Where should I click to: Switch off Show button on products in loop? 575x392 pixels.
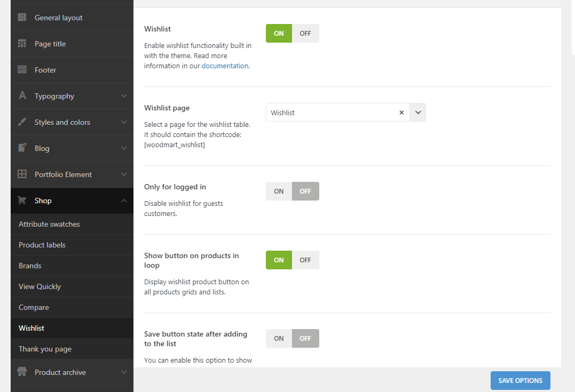pos(305,260)
